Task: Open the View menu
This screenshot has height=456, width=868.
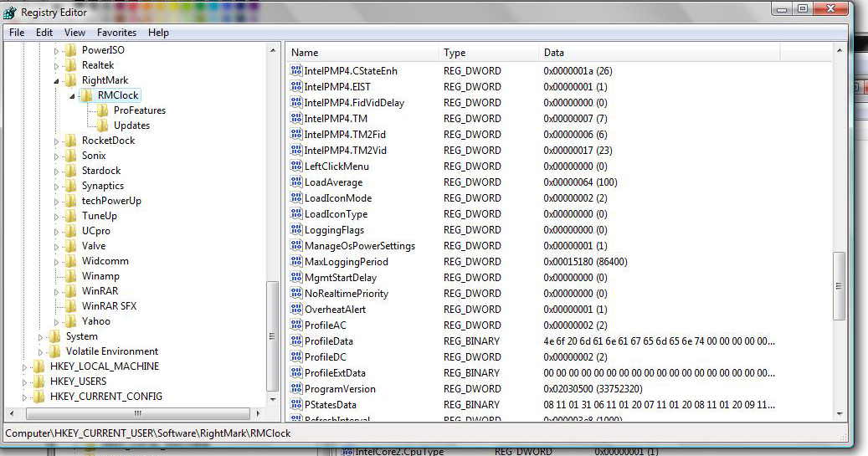Action: pyautogui.click(x=74, y=33)
